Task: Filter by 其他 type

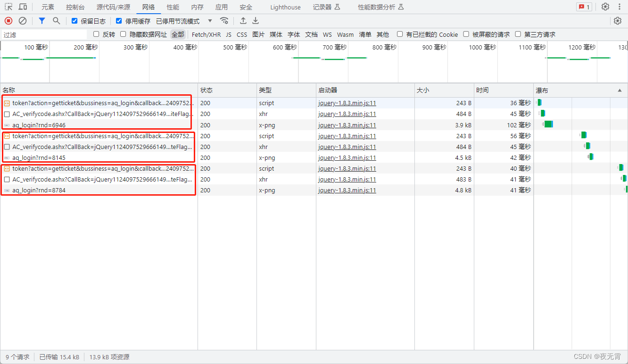Action: pos(383,34)
